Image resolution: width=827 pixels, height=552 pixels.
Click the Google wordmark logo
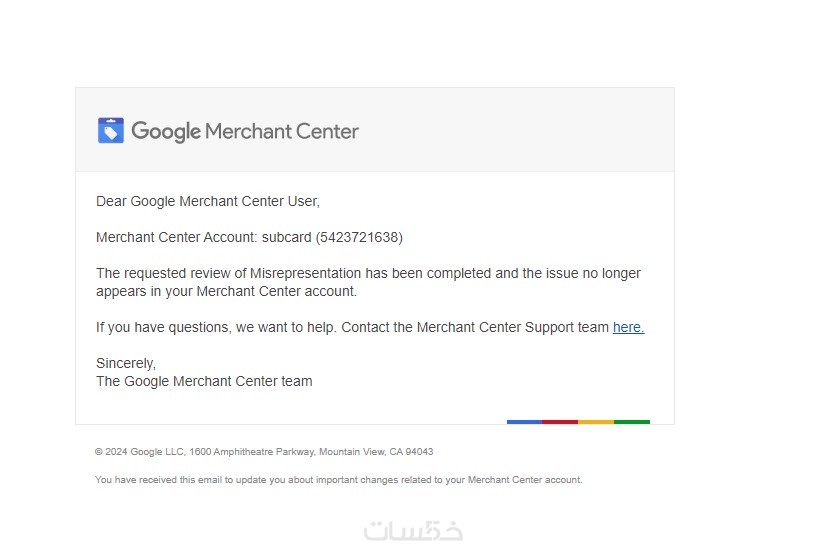coord(166,131)
